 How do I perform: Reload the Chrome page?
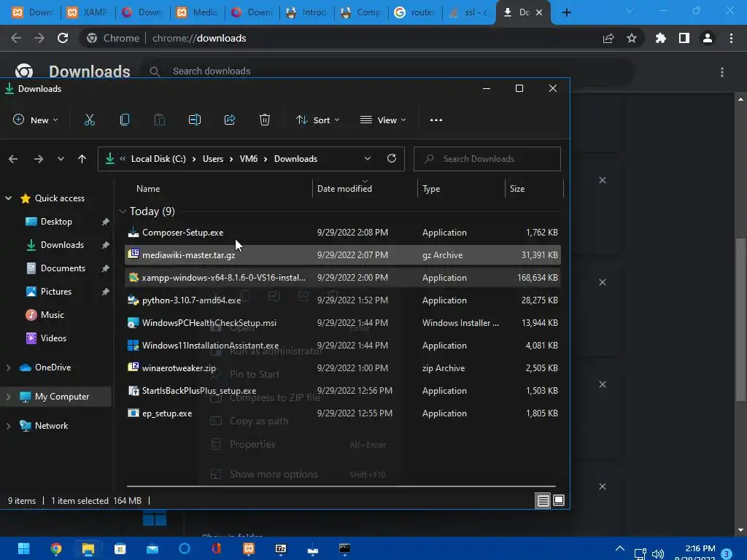pyautogui.click(x=63, y=38)
